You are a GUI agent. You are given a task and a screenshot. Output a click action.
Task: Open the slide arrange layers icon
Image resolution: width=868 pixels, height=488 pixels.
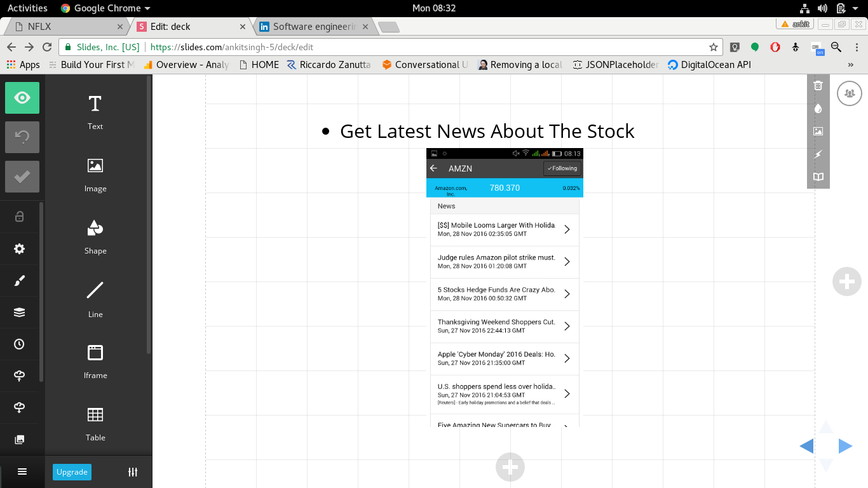[20, 312]
